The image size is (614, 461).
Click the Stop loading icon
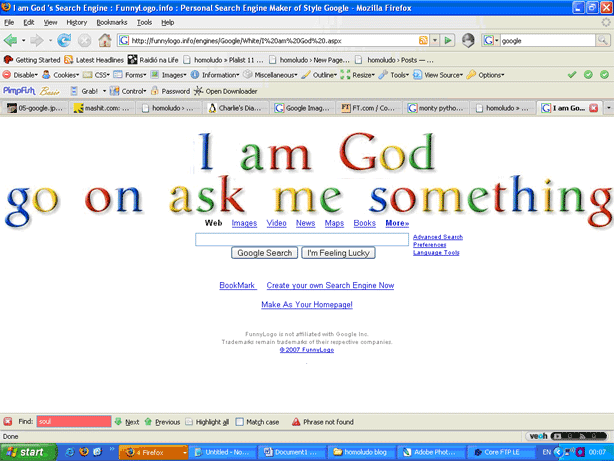click(84, 41)
